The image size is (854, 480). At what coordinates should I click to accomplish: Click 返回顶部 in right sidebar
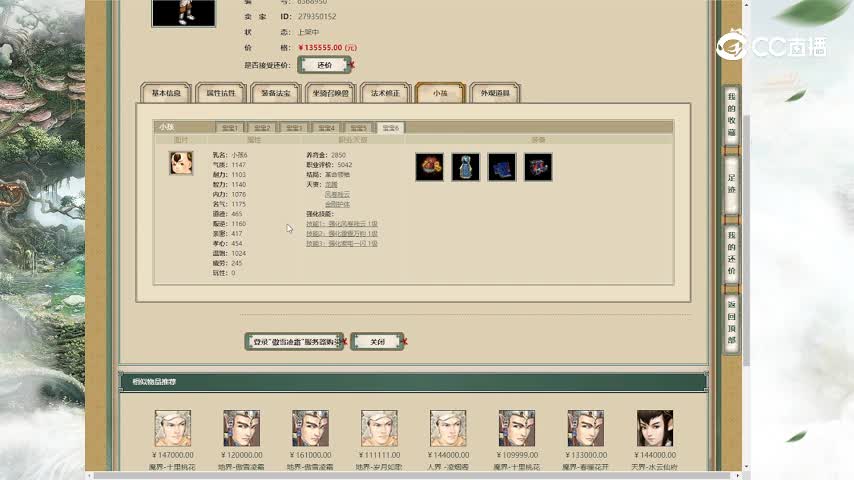tap(731, 322)
